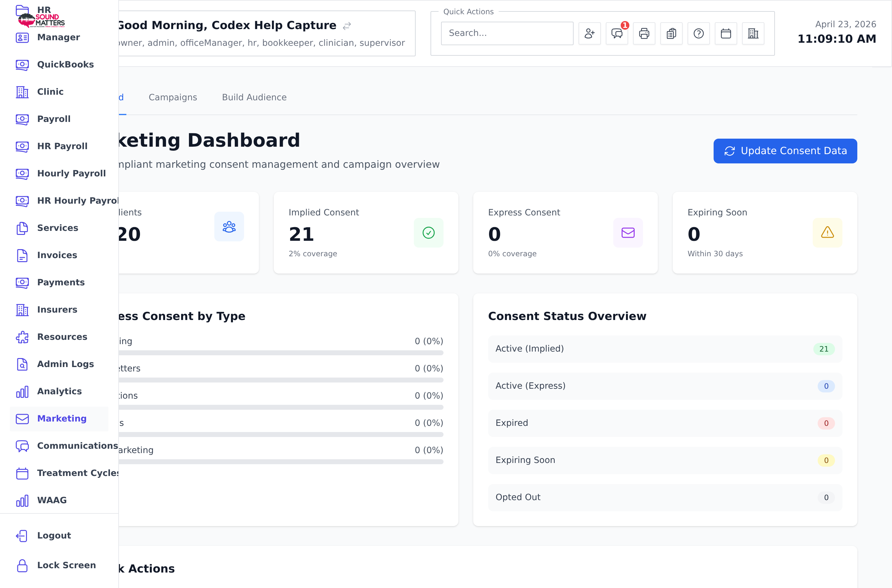The height and width of the screenshot is (588, 892).
Task: Open Insurers in the sidebar
Action: pos(59,309)
